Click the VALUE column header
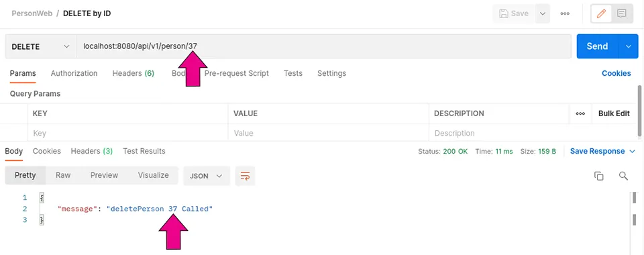The image size is (644, 255). (x=246, y=114)
